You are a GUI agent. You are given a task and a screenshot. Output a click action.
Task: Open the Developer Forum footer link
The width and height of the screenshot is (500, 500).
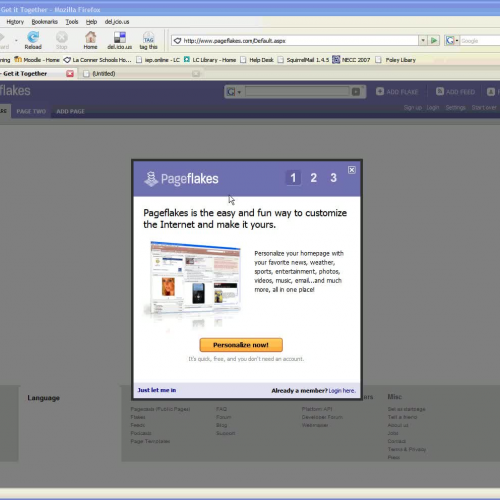322,417
